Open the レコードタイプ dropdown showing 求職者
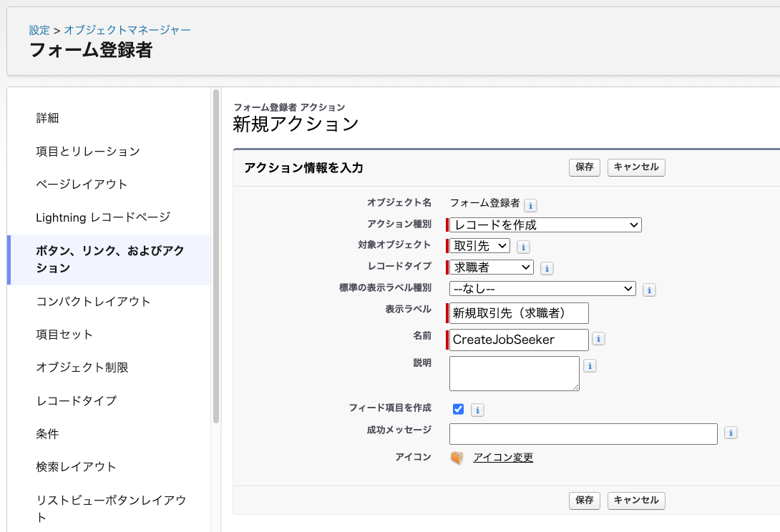780x532 pixels. pos(490,267)
